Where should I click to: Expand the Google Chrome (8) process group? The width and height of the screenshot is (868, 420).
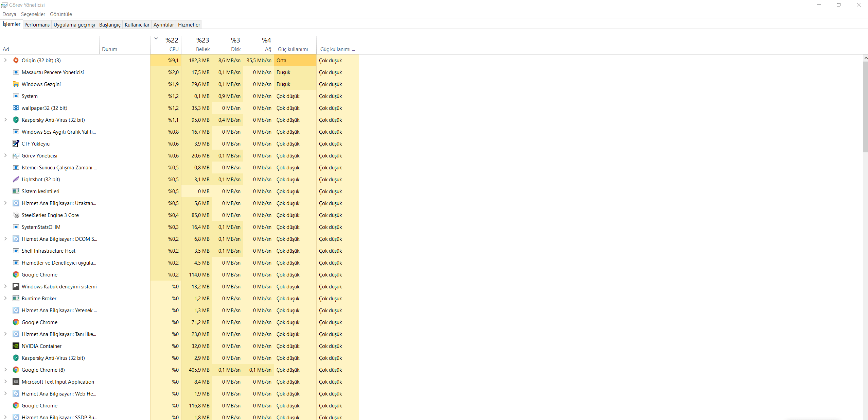(5, 370)
